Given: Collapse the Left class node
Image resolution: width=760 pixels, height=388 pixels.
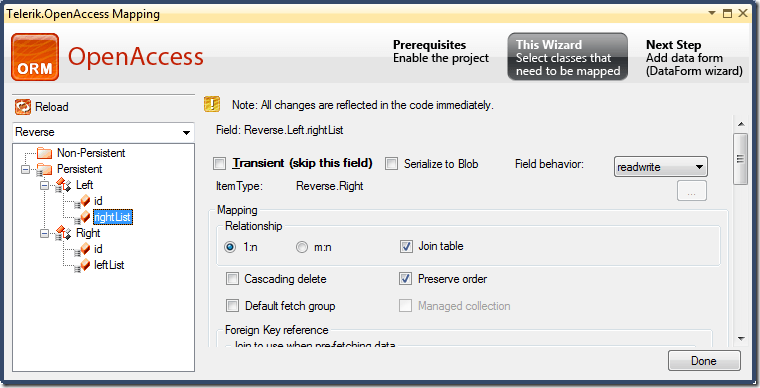Looking at the screenshot, I should click(x=45, y=186).
